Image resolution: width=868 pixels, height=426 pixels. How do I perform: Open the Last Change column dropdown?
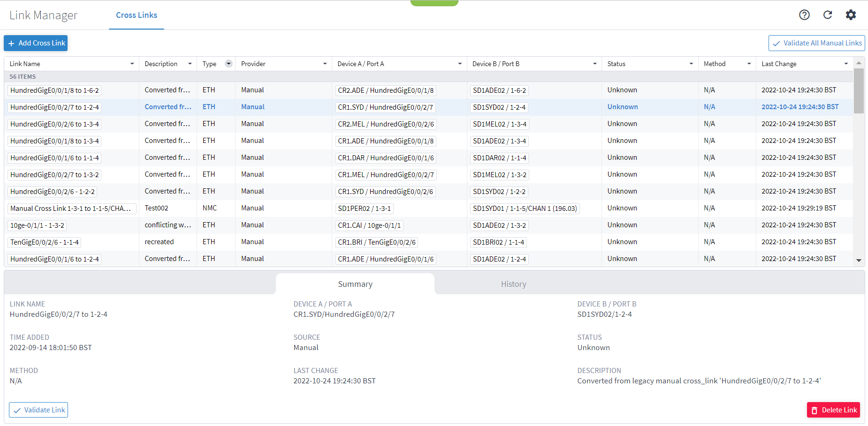pos(846,63)
